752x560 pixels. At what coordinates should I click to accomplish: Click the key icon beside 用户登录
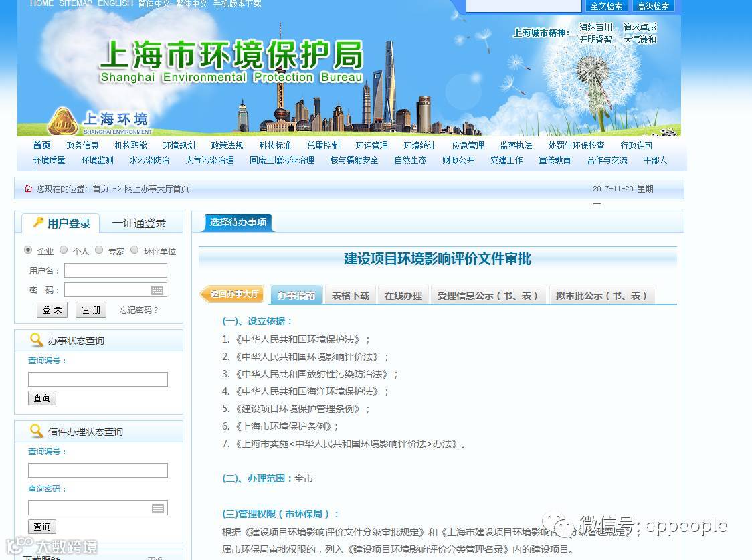pos(38,223)
